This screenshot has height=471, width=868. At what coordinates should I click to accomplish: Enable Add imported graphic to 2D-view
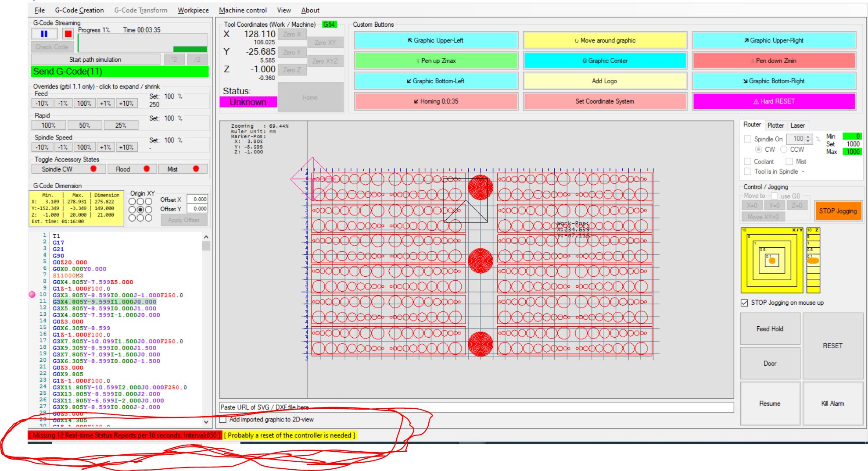pyautogui.click(x=223, y=420)
